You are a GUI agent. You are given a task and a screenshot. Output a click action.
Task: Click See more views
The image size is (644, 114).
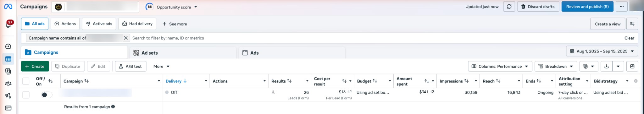[x=175, y=24]
